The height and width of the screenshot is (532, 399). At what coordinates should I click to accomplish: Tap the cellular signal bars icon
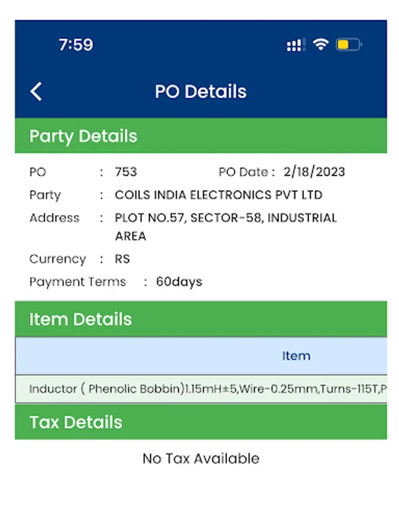coord(295,46)
